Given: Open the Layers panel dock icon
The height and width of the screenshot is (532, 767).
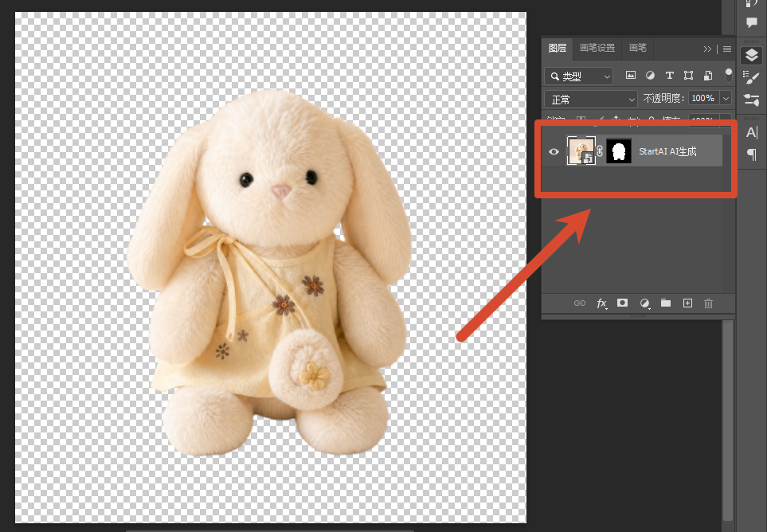Looking at the screenshot, I should pyautogui.click(x=751, y=56).
